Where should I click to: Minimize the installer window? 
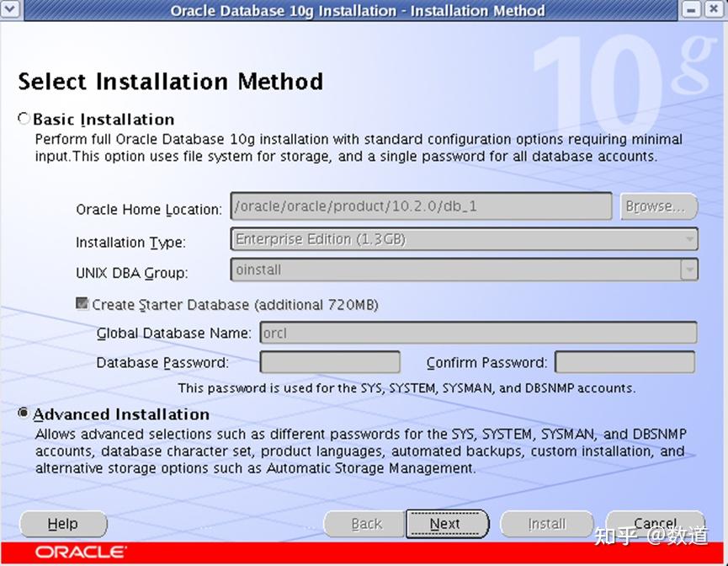tap(690, 9)
